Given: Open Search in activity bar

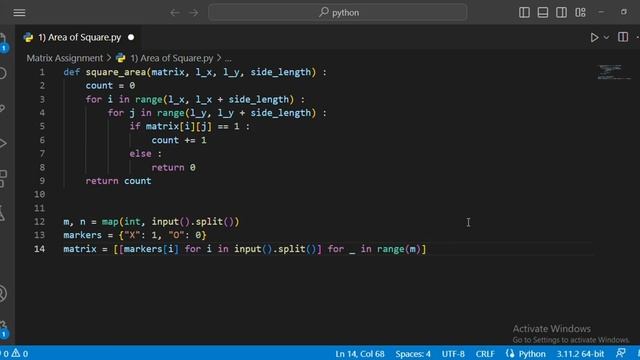Looking at the screenshot, I should (3, 73).
